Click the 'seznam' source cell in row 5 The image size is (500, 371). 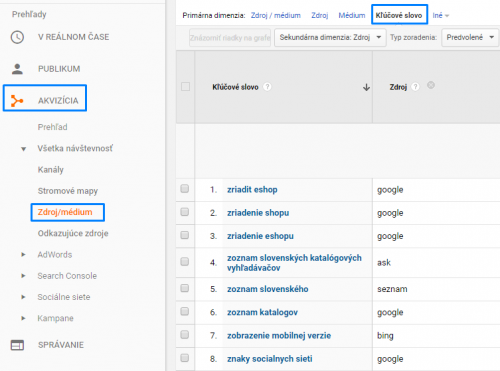click(x=392, y=289)
